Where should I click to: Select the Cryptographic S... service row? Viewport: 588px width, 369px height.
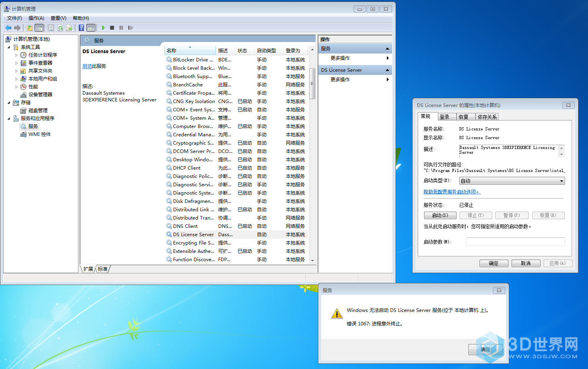click(x=236, y=143)
